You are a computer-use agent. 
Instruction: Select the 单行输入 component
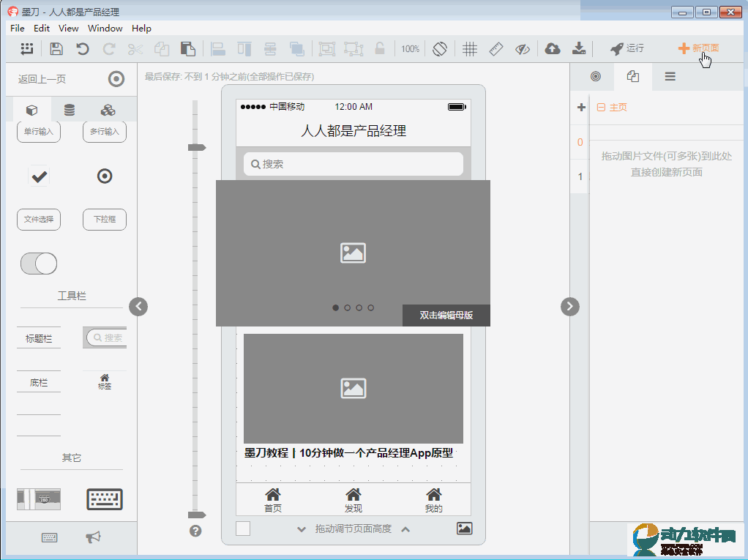39,132
